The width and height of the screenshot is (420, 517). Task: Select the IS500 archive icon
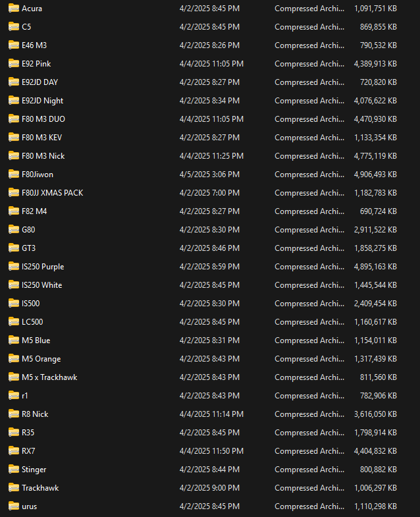pyautogui.click(x=14, y=304)
